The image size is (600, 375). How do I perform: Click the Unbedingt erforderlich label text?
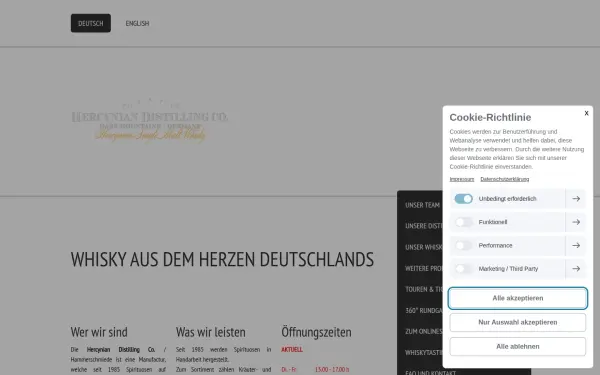[x=507, y=199]
